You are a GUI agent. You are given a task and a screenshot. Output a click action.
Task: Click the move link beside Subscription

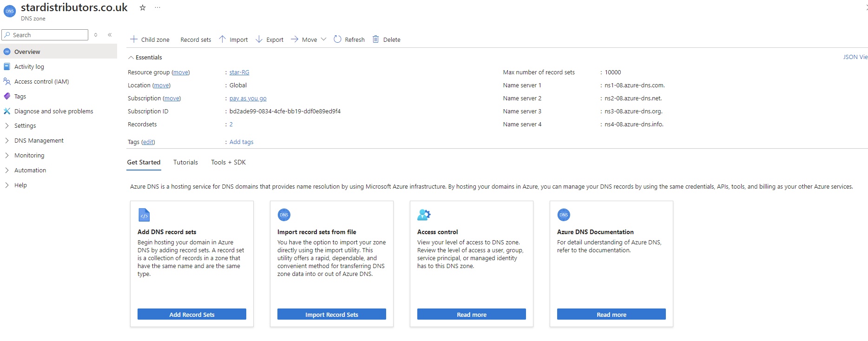click(171, 98)
